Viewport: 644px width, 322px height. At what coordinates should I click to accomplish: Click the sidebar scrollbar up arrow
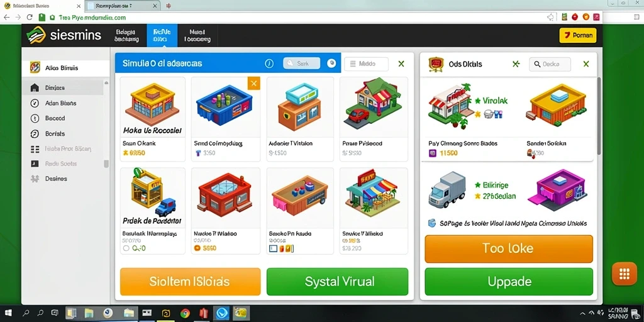point(106,83)
